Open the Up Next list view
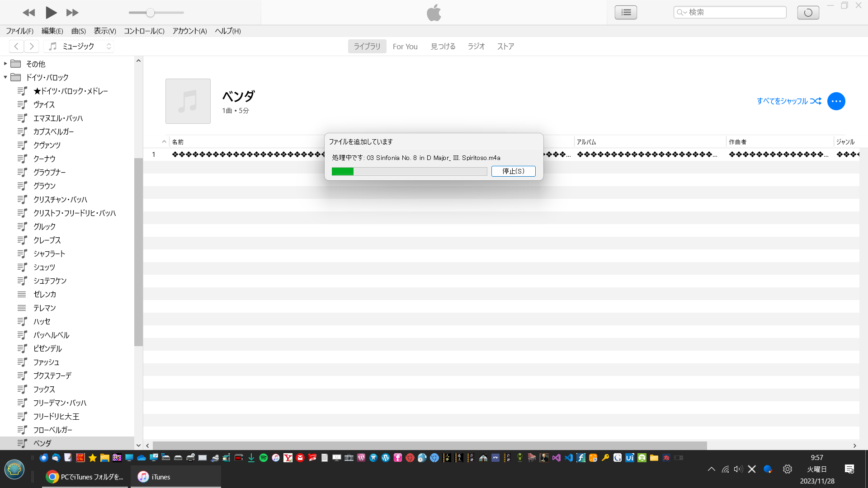868x488 pixels. (626, 12)
